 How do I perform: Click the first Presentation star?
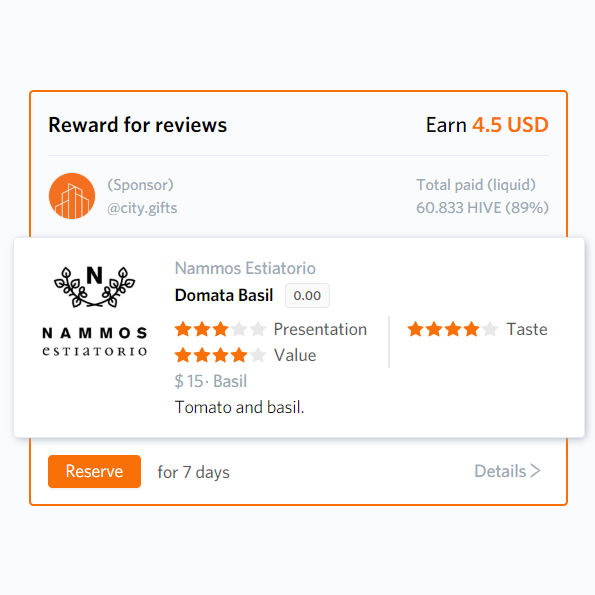(183, 329)
